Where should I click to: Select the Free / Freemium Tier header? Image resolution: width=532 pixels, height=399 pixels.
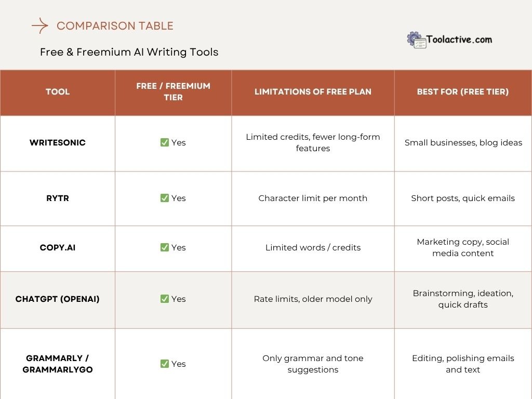point(173,92)
